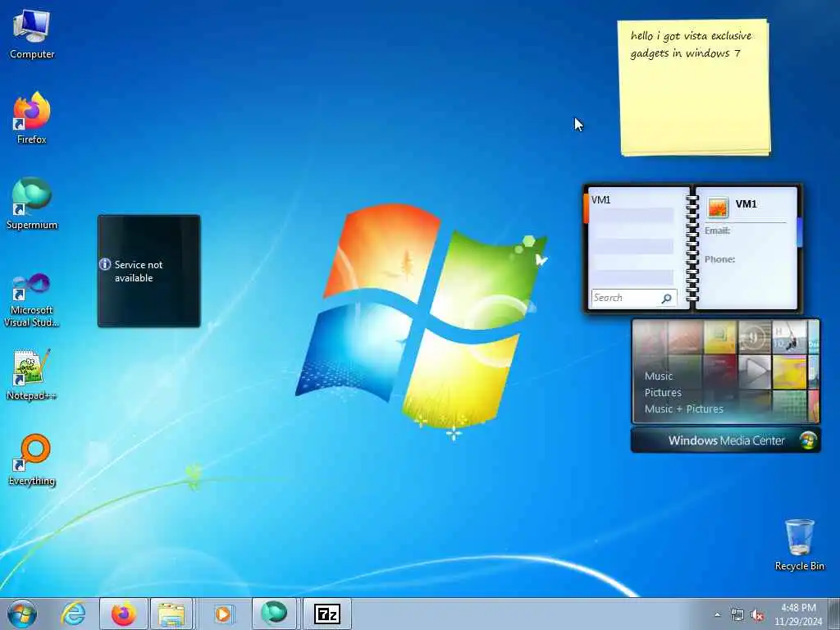
Task: Open Firefox from the taskbar
Action: [123, 614]
